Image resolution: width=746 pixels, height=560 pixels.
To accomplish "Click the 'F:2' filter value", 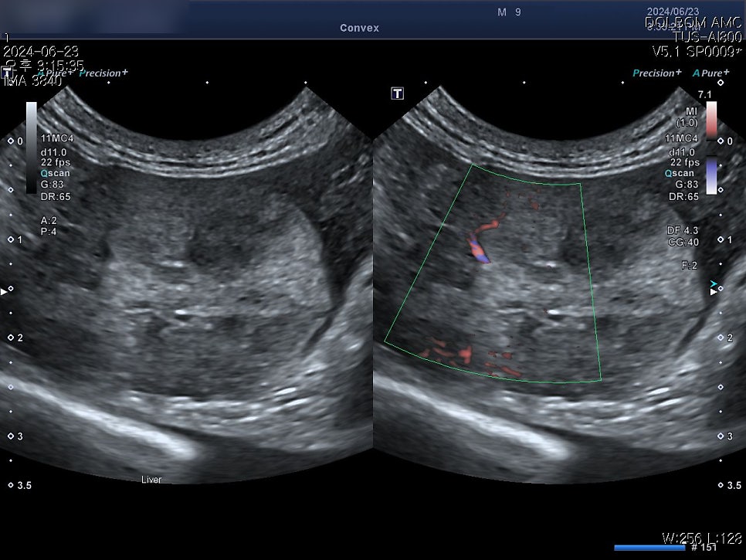I will (x=690, y=266).
